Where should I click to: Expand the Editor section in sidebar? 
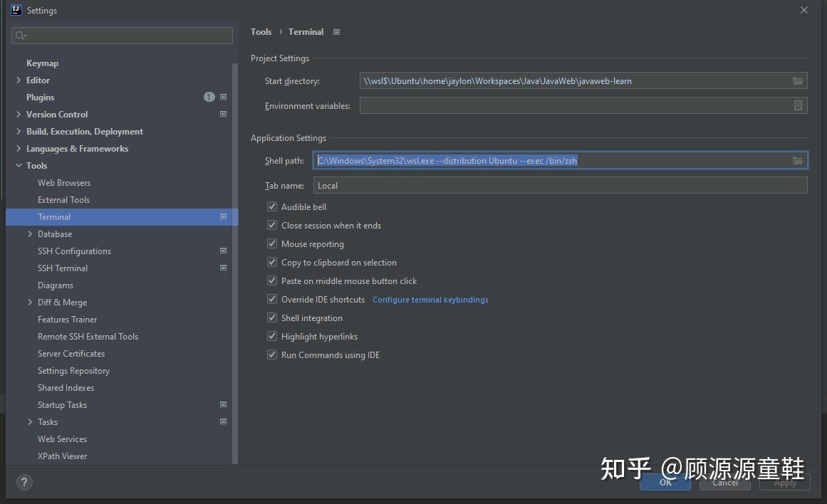coord(18,80)
